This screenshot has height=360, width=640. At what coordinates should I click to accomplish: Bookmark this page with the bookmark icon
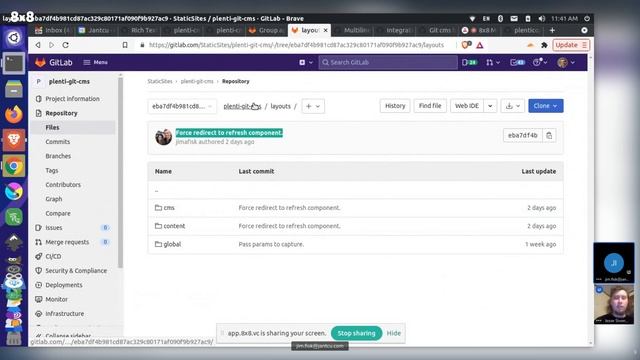[125, 45]
